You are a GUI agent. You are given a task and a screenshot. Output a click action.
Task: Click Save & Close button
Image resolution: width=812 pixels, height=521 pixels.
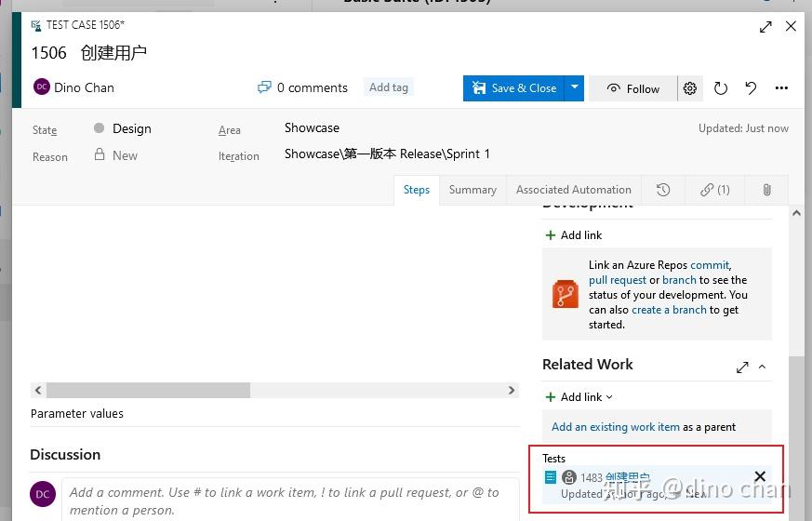pyautogui.click(x=513, y=88)
